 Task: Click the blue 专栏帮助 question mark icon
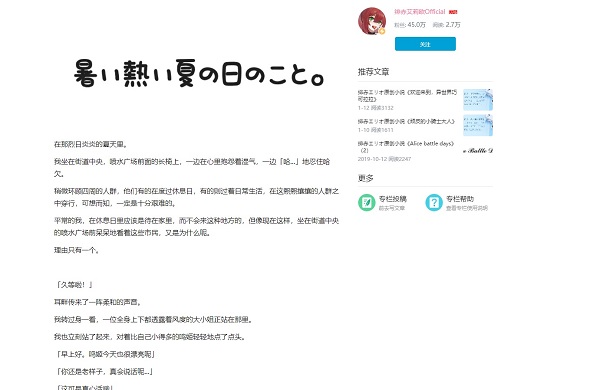point(434,203)
